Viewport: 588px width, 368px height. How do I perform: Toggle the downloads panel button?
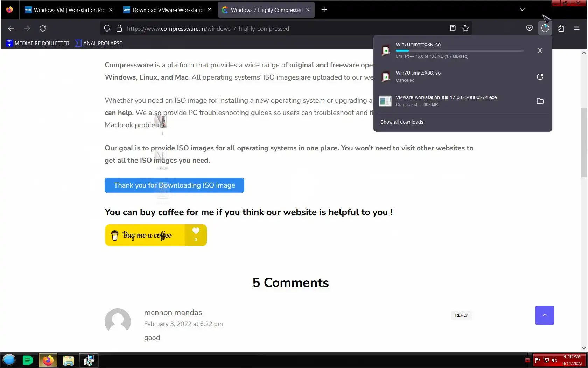click(545, 28)
